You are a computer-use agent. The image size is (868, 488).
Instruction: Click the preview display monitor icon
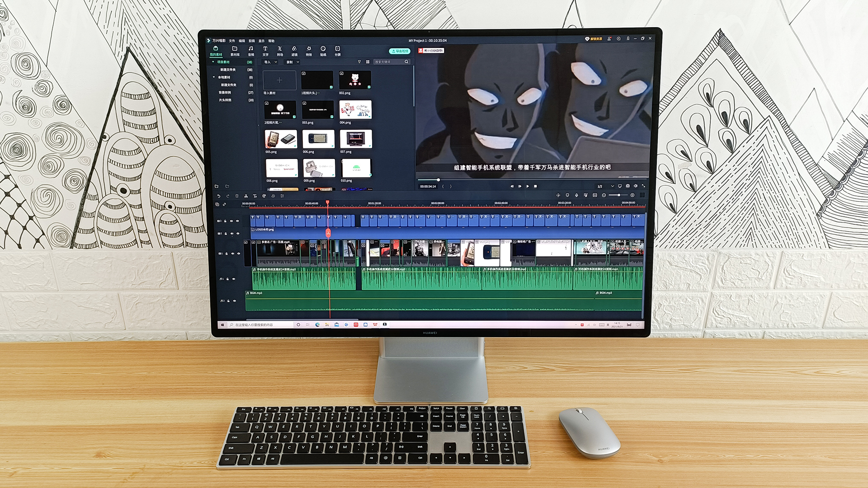[620, 186]
